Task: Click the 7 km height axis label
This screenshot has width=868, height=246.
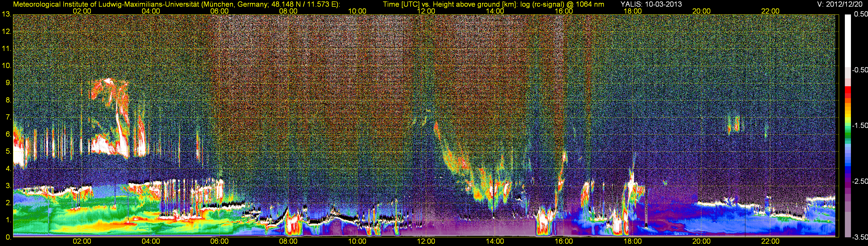Action: [x=8, y=117]
